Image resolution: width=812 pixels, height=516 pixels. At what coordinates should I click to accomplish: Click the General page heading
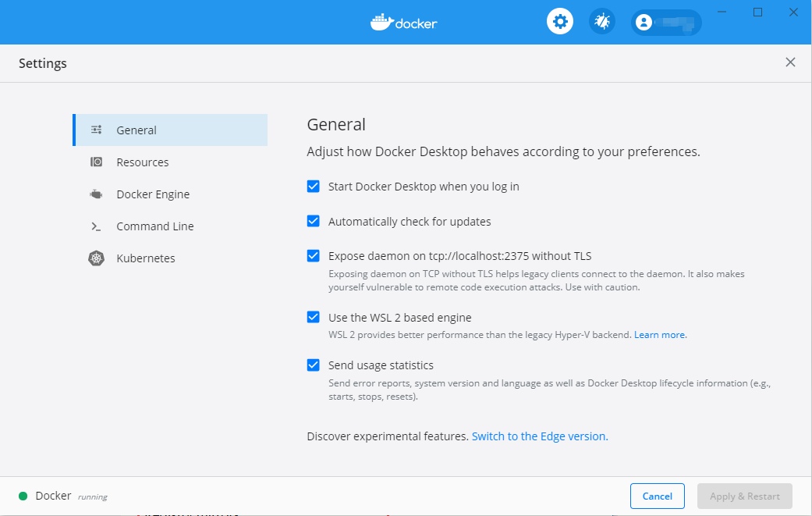coord(336,124)
